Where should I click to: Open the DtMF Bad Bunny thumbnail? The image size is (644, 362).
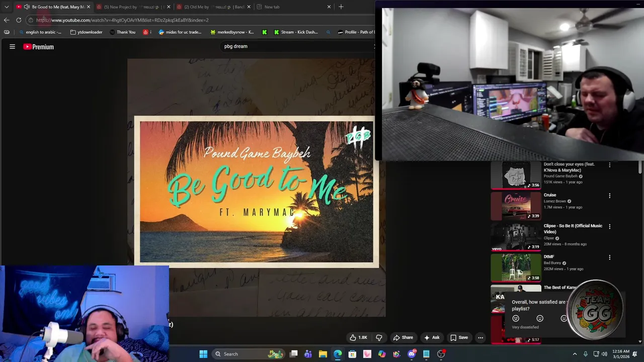coord(516,267)
